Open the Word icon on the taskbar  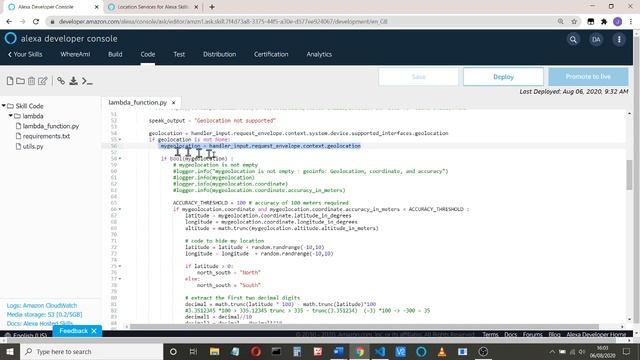pos(338,351)
